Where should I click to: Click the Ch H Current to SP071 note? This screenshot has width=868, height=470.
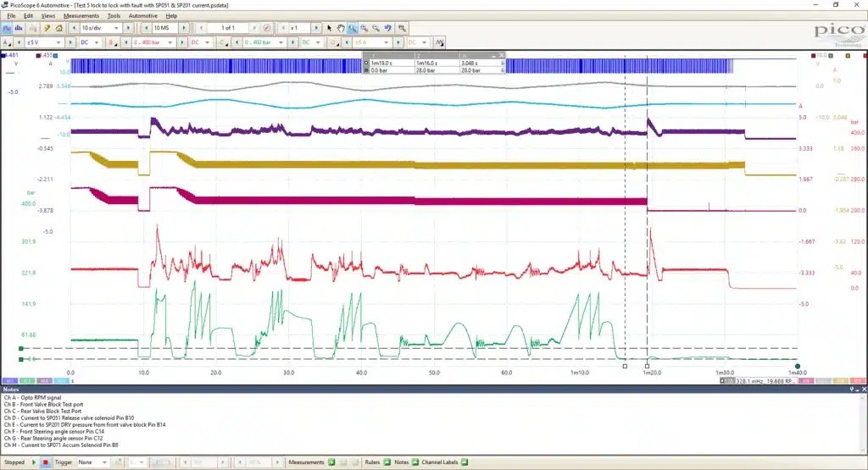(x=61, y=445)
